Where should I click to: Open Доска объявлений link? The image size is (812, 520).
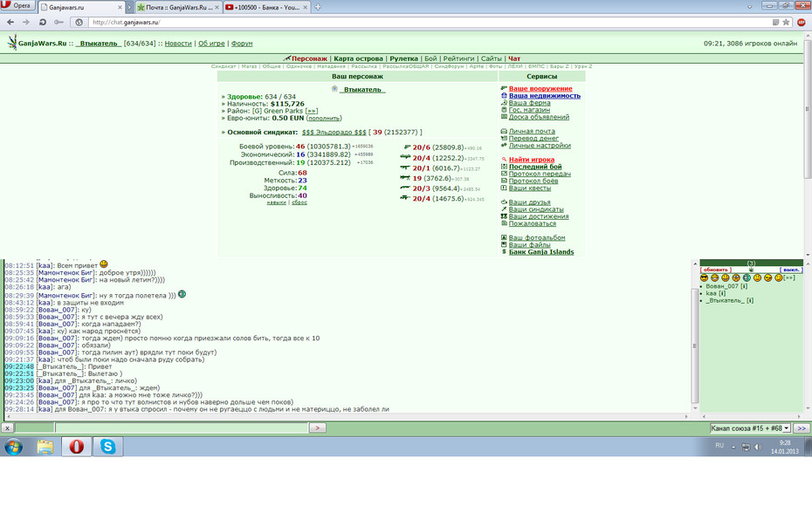pos(539,117)
